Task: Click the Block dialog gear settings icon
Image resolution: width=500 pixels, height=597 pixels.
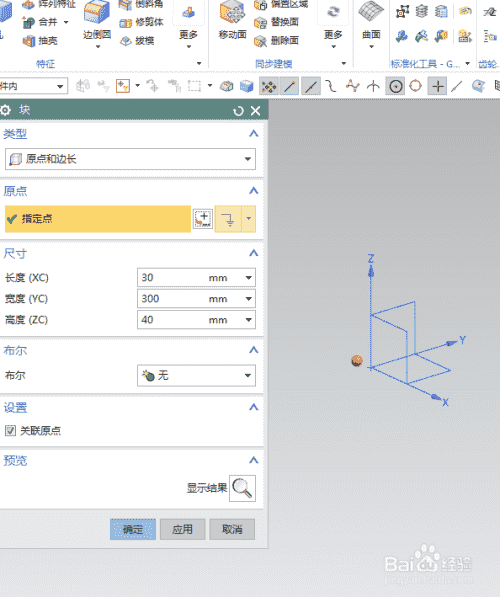Action: 5,110
